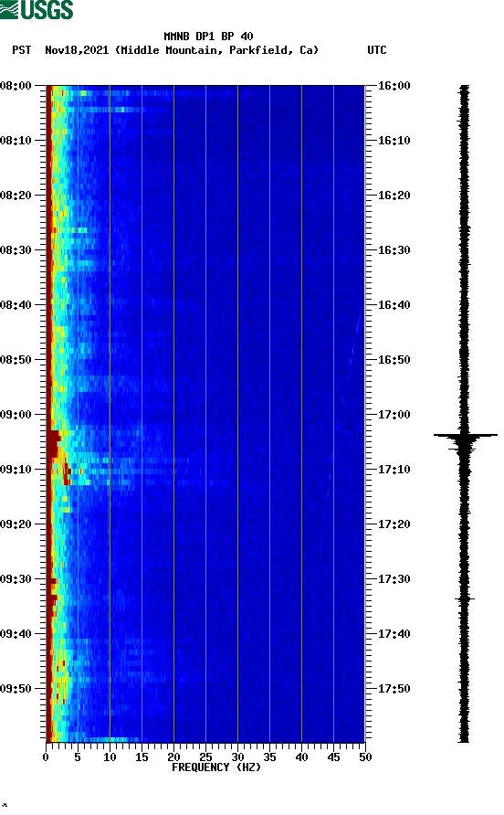Click the 'PST' timezone label
504x815 pixels.
pos(22,50)
